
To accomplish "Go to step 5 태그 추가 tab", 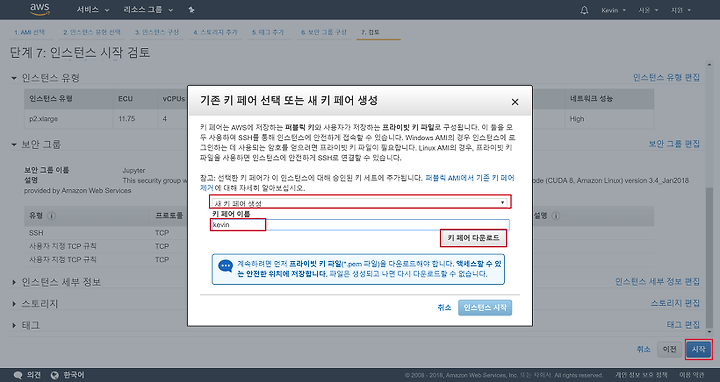I will coord(268,32).
